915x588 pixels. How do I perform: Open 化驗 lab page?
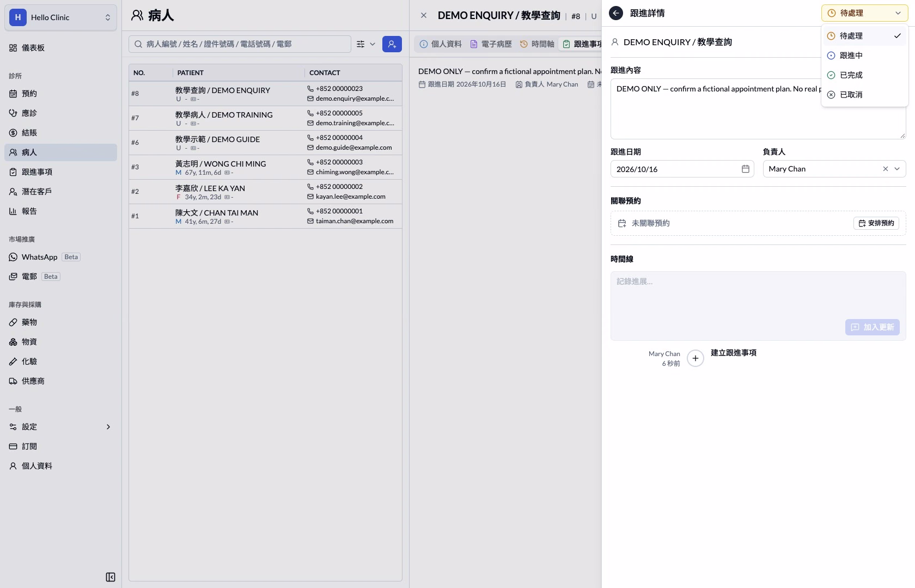point(60,362)
